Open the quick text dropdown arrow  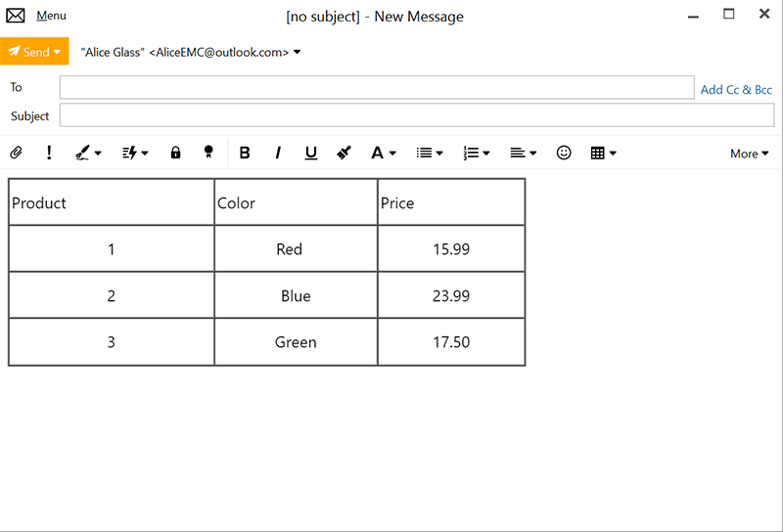tap(145, 154)
